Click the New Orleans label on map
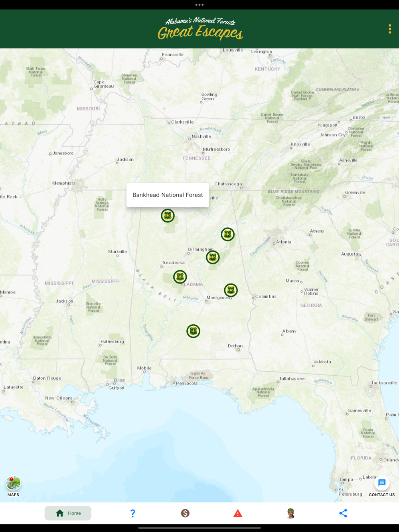Screen dimensions: 399x532 (x=59, y=398)
